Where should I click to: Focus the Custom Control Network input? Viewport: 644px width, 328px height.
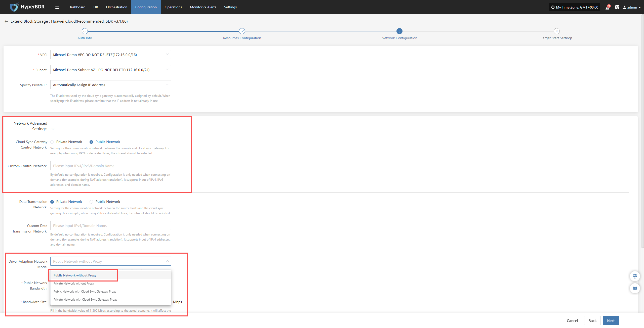(110, 166)
